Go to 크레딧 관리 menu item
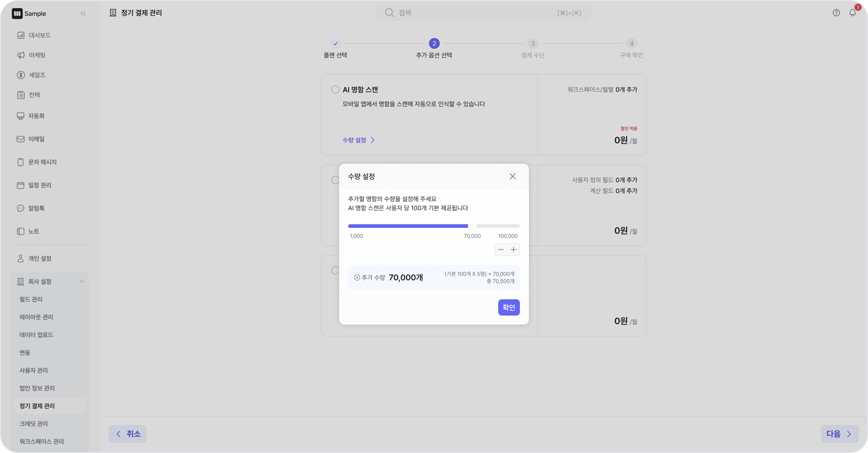Viewport: 868px width, 453px height. (33, 424)
